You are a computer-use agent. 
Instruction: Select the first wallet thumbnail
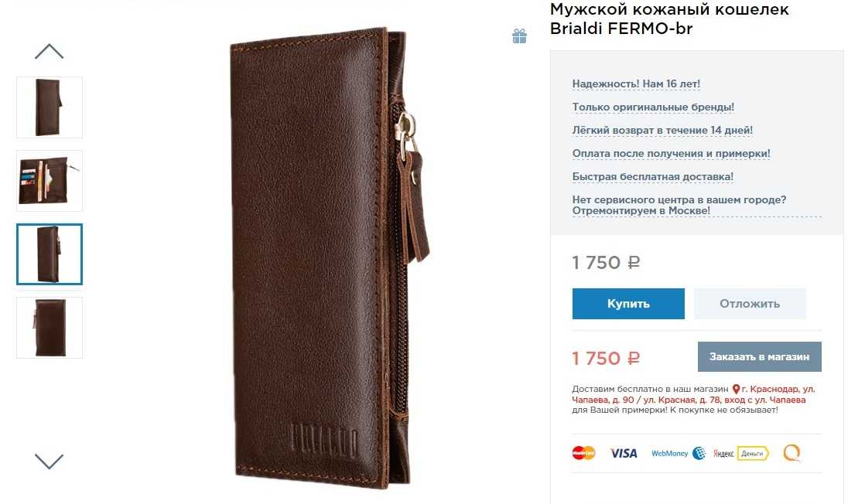point(50,107)
